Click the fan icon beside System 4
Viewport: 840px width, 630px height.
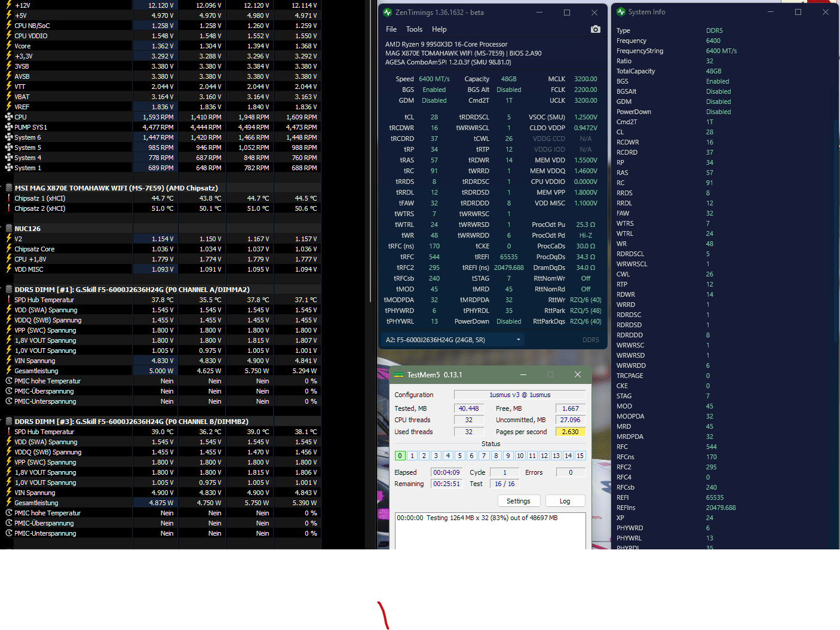click(x=9, y=158)
